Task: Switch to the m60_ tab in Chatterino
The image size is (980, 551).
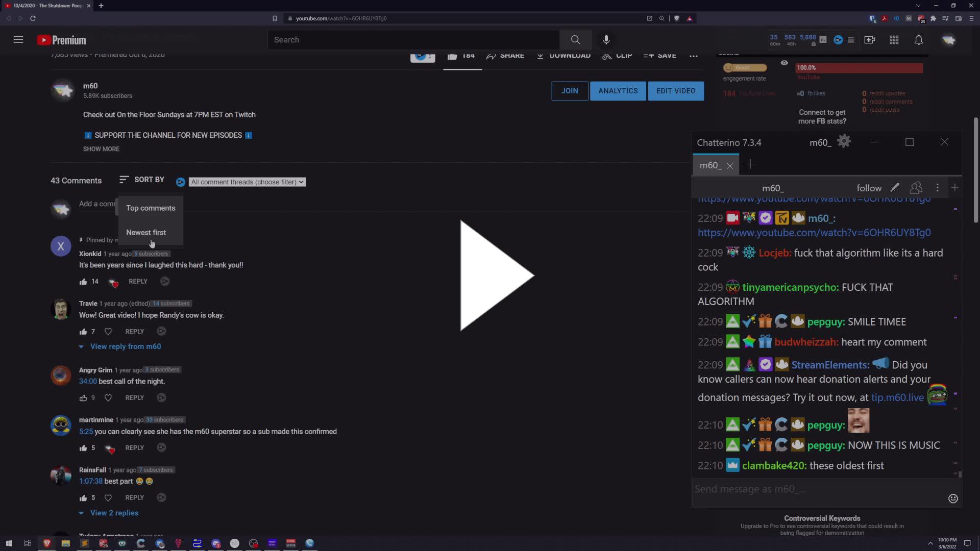Action: 710,165
